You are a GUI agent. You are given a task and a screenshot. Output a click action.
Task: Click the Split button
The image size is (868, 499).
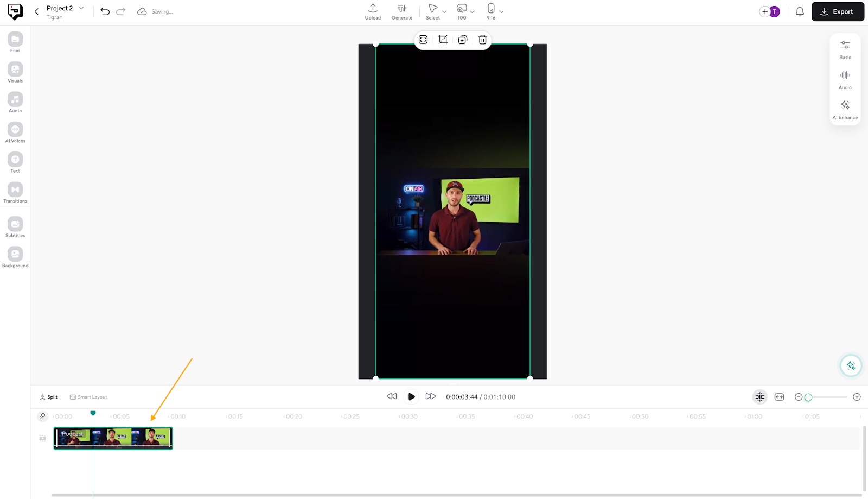(48, 397)
